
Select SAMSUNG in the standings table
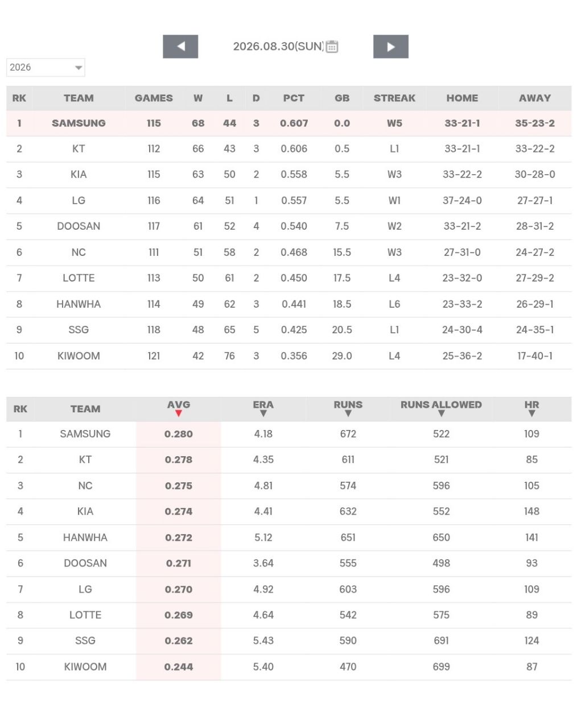[79, 123]
